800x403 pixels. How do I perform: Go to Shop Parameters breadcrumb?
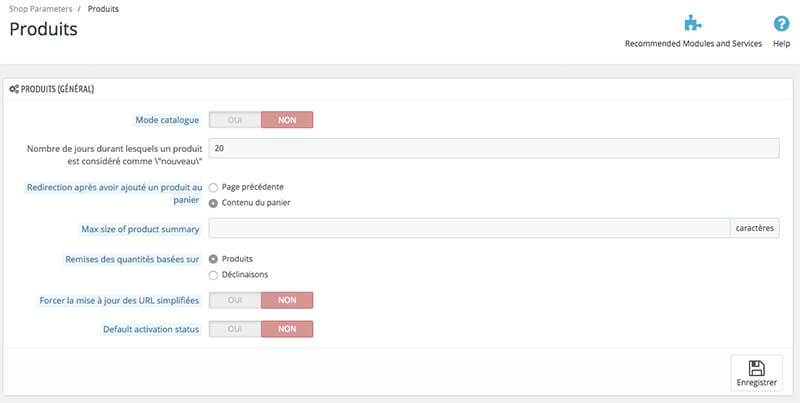(x=39, y=8)
